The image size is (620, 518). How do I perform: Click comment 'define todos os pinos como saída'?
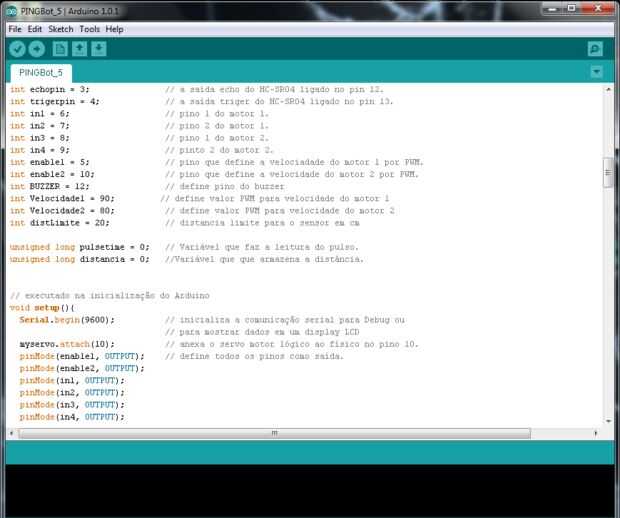coord(262,356)
